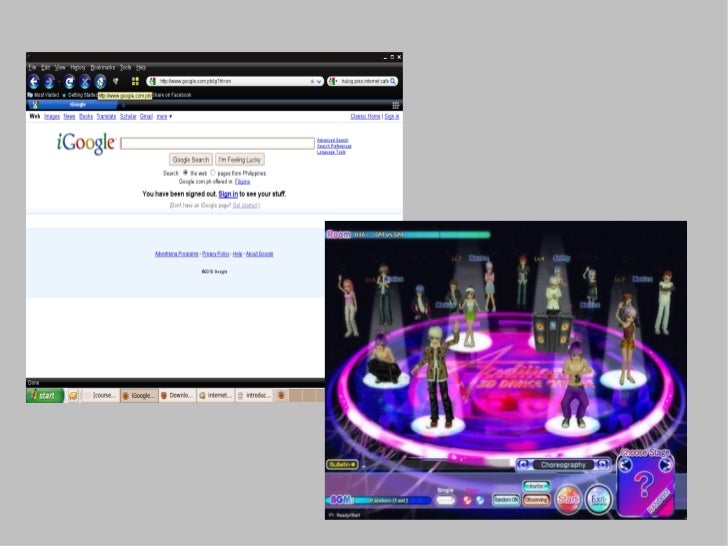728x546 pixels.
Task: Select 'pages from Philippines' radio button
Action: (213, 173)
